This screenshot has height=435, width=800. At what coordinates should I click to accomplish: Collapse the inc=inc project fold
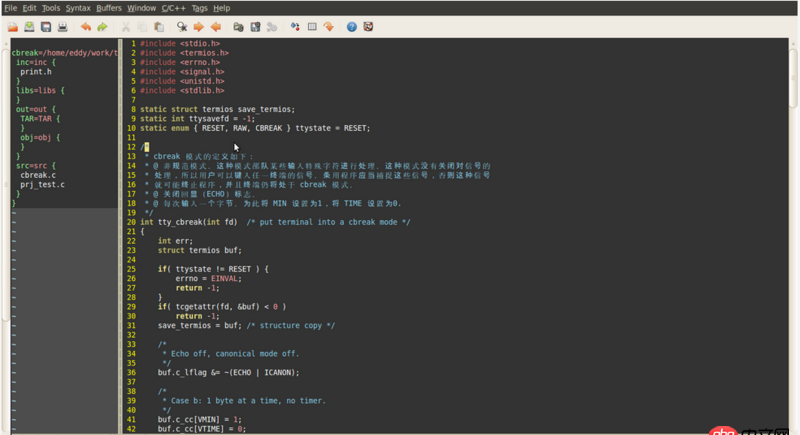point(36,62)
